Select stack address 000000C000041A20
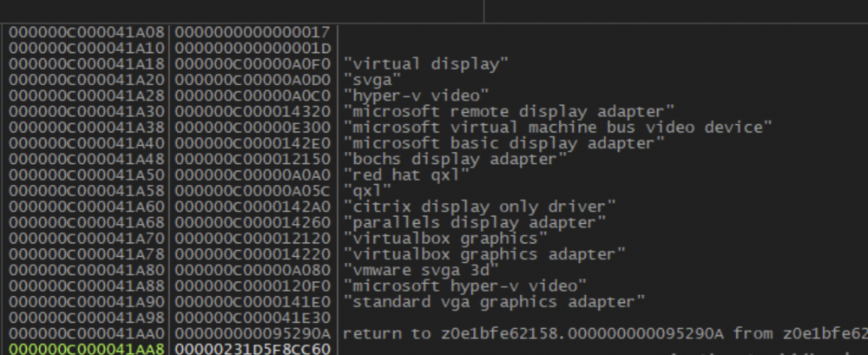868x355 pixels. click(86, 80)
